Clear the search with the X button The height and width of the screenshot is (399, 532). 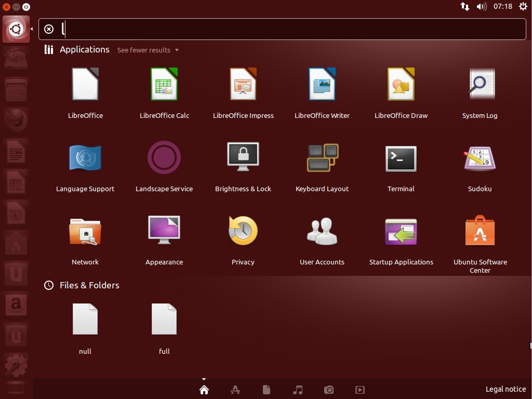tap(49, 29)
